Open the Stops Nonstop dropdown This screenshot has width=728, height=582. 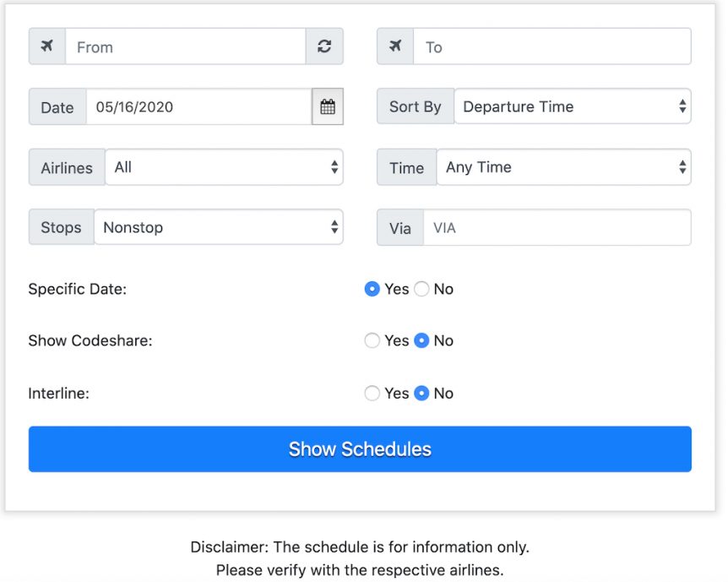219,227
